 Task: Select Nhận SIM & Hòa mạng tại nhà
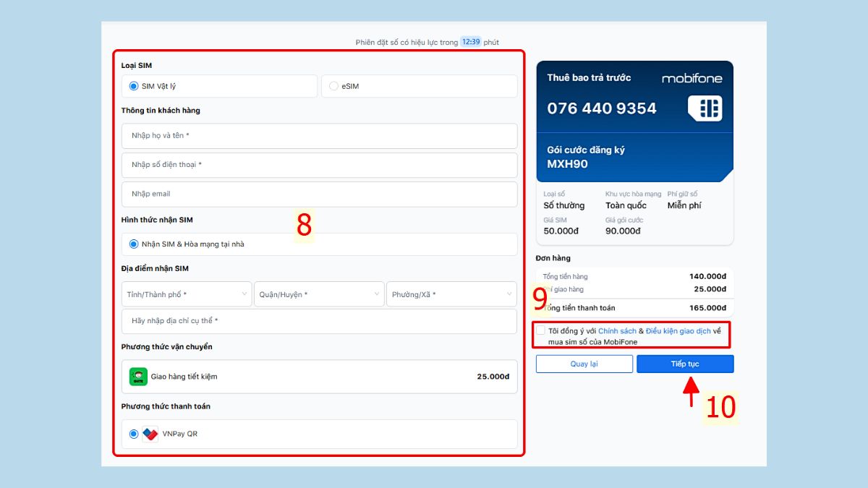(134, 244)
